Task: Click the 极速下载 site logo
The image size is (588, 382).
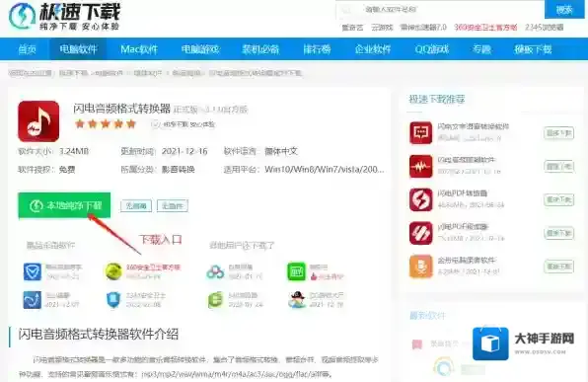Action: pyautogui.click(x=64, y=16)
